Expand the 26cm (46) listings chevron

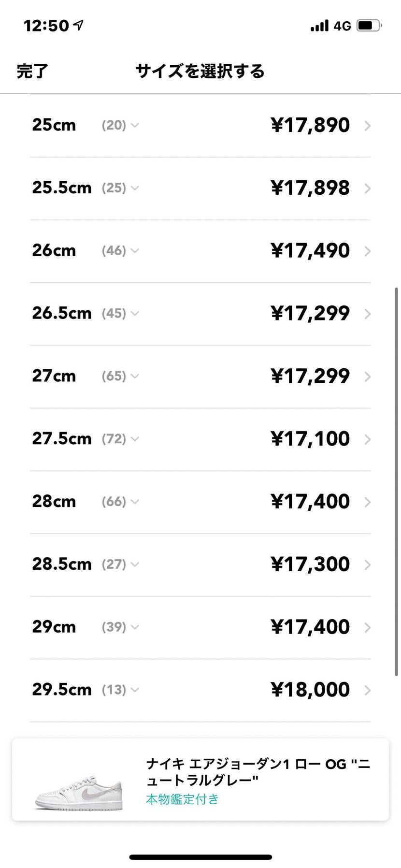coord(135,250)
